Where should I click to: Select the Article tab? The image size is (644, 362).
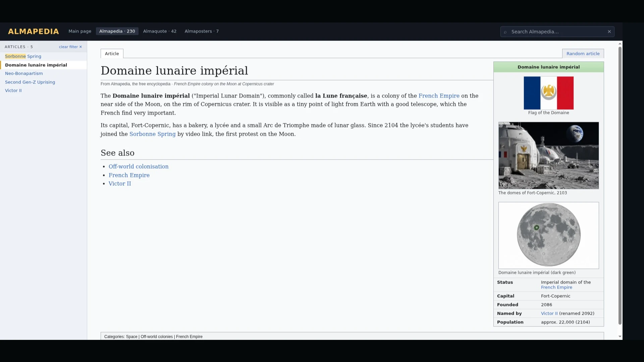tap(112, 54)
